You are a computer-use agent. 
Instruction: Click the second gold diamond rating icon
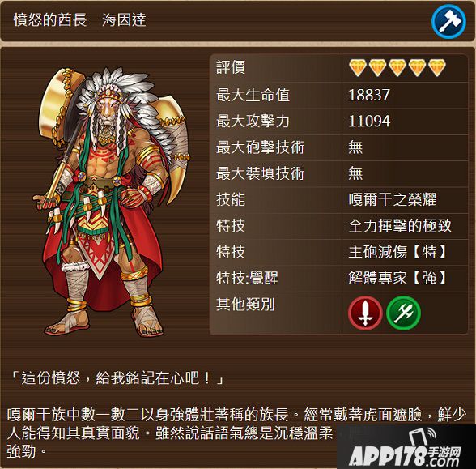377,68
